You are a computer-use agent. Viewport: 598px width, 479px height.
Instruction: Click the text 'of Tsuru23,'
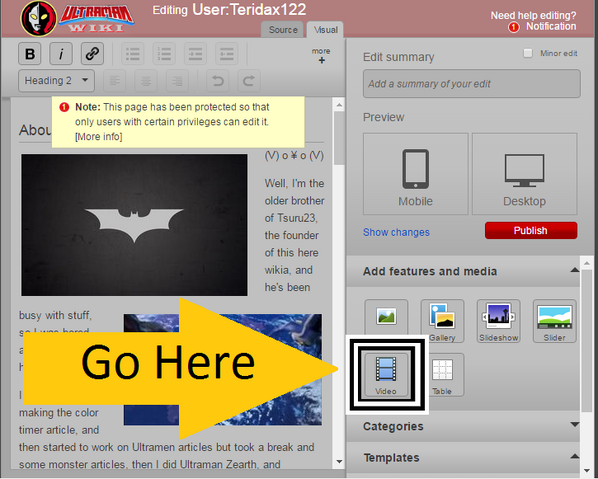pos(291,218)
